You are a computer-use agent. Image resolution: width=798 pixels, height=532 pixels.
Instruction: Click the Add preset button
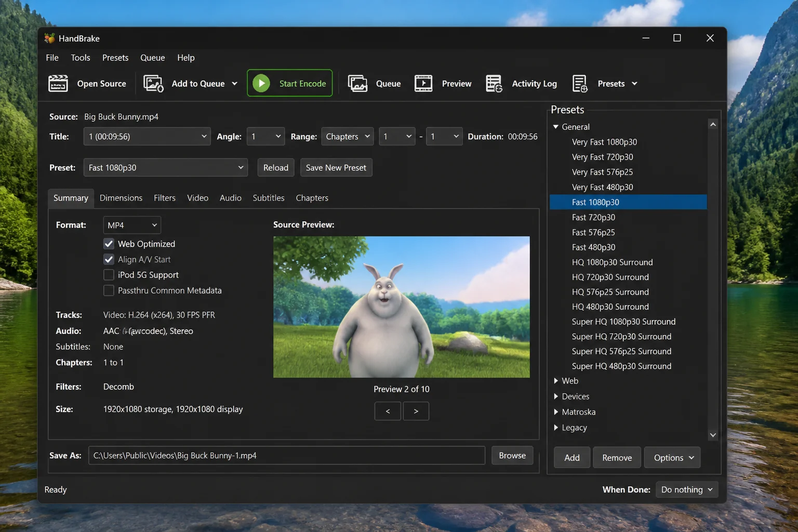(x=572, y=458)
